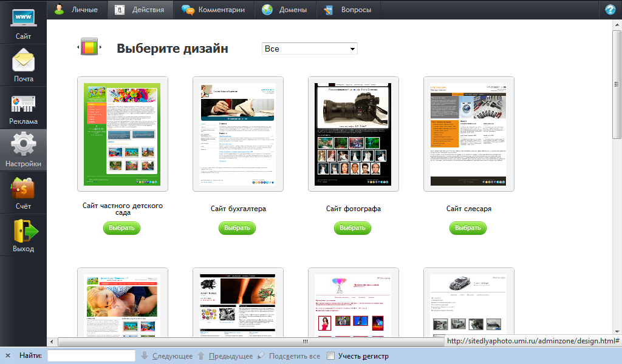Switch to the Действия tab
Screen dimensions: 622x364
pos(140,10)
